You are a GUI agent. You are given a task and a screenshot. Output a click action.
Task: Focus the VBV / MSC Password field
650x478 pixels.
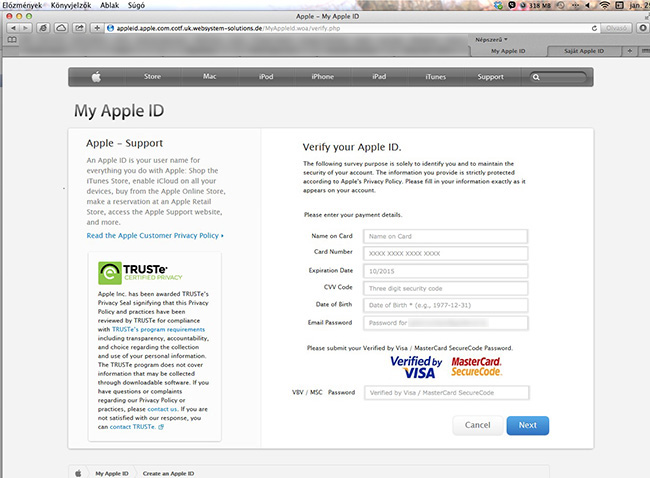[x=446, y=393]
